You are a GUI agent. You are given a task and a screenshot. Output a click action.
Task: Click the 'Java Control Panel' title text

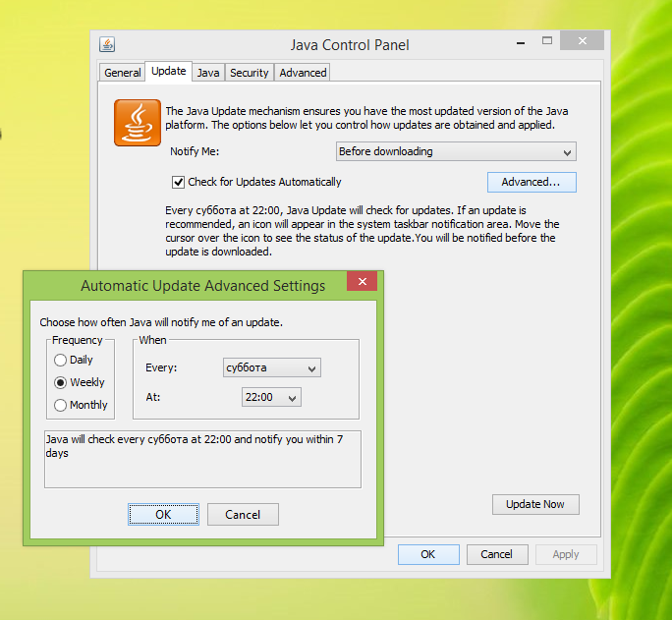pyautogui.click(x=350, y=45)
